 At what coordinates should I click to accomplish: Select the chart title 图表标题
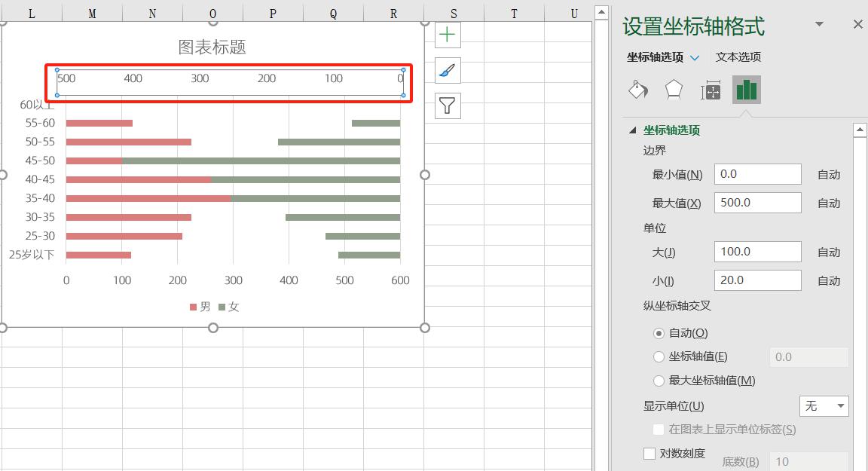(x=212, y=47)
